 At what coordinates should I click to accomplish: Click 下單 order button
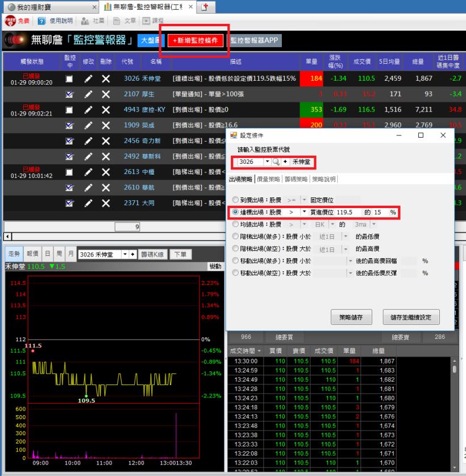click(180, 254)
